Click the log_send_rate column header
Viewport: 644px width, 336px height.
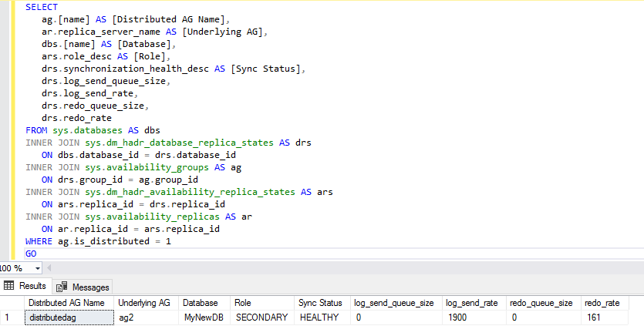pyautogui.click(x=474, y=303)
